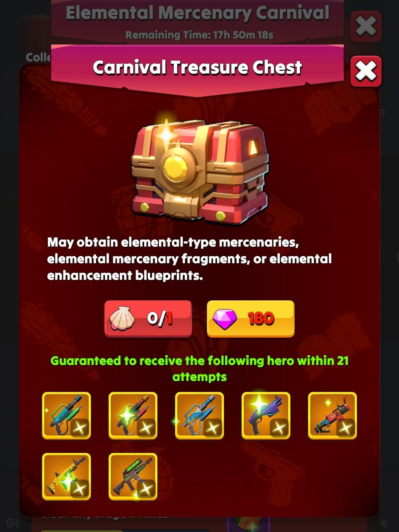Select the red rocket launcher hero icon
The width and height of the screenshot is (399, 532).
click(332, 416)
